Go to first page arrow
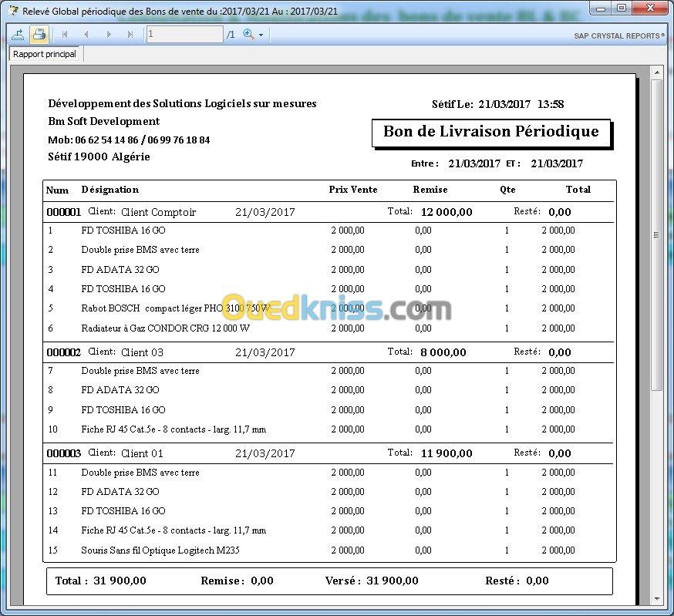 click(65, 35)
